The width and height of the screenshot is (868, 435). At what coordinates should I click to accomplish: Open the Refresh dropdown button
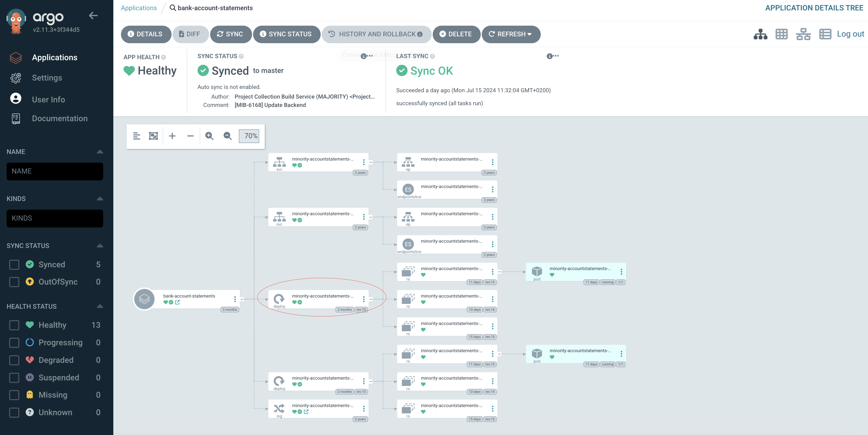511,34
